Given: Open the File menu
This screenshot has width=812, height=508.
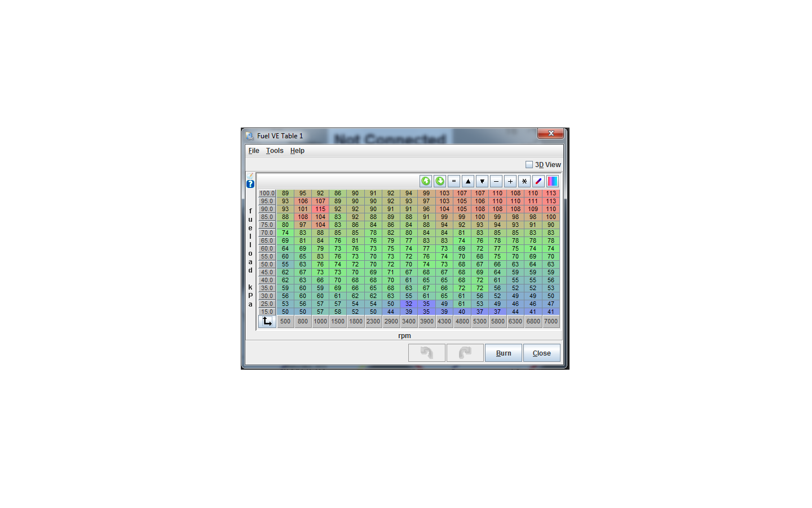Looking at the screenshot, I should coord(253,151).
